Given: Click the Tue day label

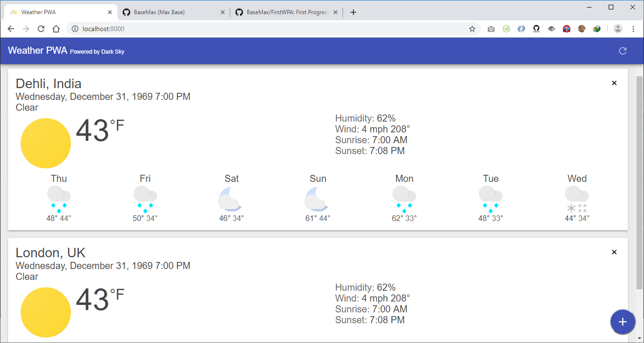Looking at the screenshot, I should (x=491, y=179).
